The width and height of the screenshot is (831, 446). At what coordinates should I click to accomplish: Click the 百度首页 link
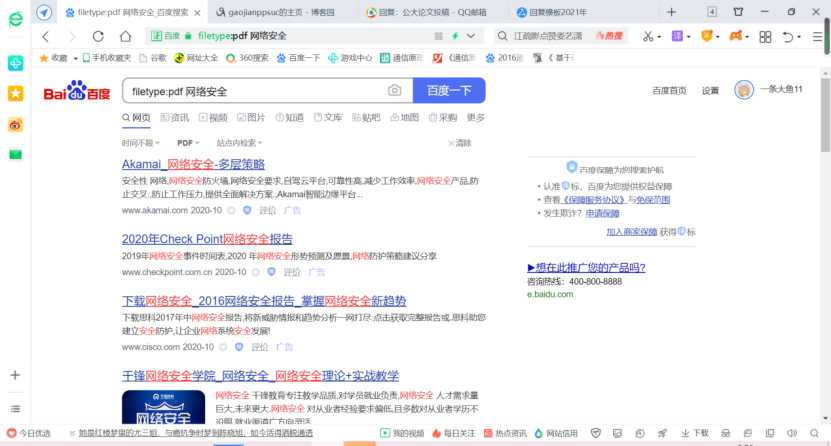tap(669, 91)
